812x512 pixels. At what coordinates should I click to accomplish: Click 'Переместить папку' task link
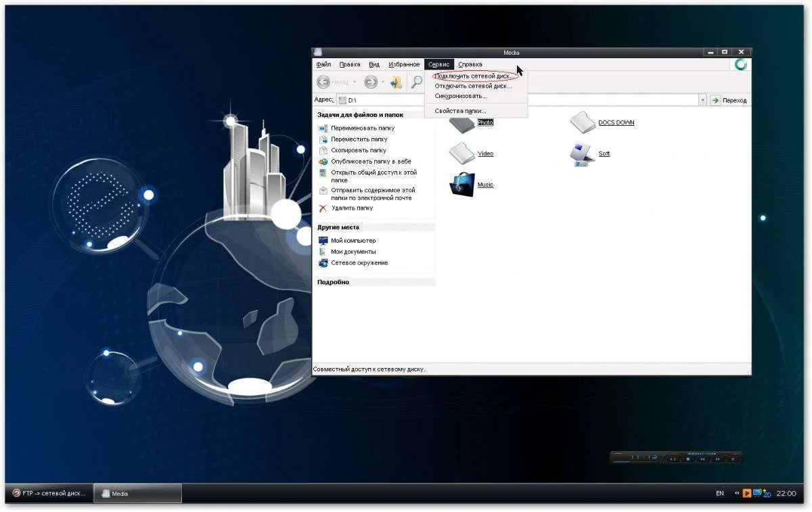click(x=359, y=139)
